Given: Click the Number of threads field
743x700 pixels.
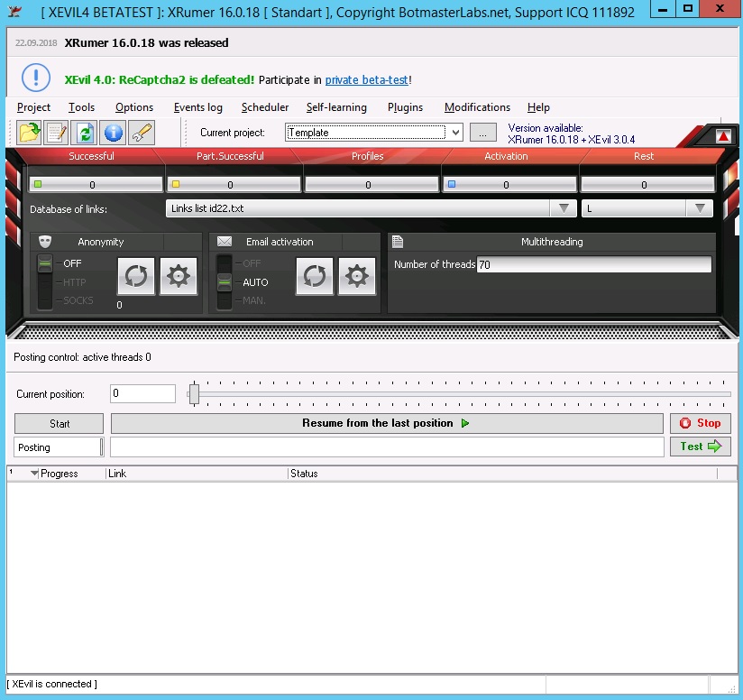Looking at the screenshot, I should pos(594,264).
